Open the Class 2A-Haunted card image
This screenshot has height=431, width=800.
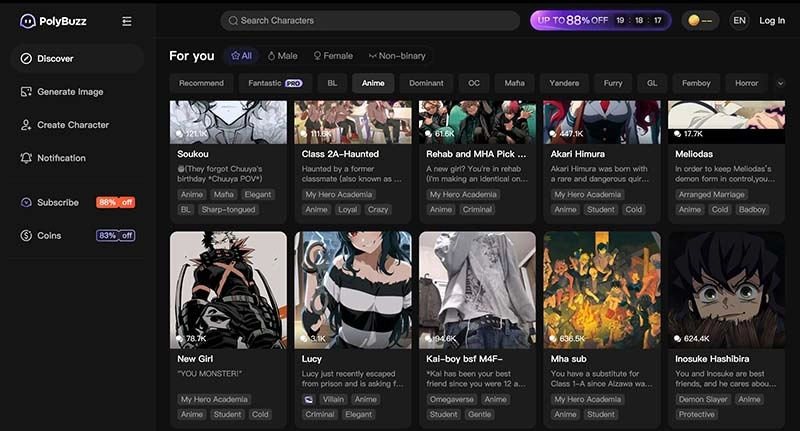point(353,122)
